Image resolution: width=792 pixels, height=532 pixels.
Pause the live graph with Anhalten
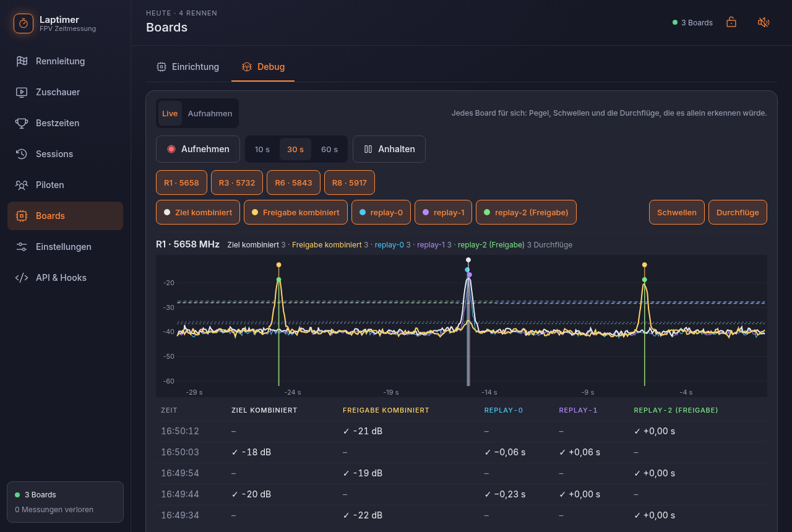tap(389, 149)
